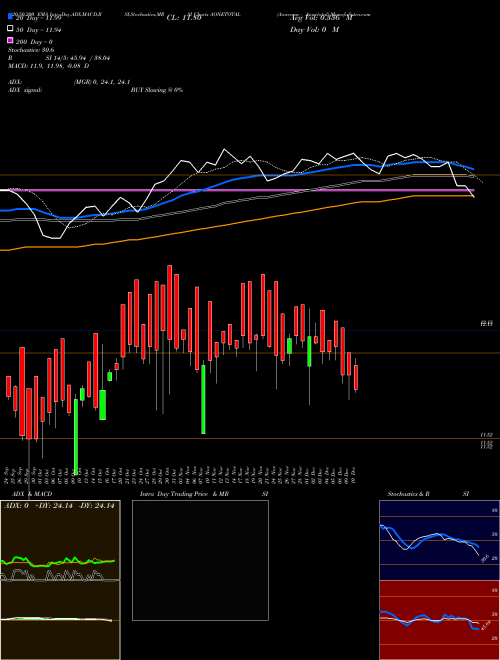
Task: Click the magenta 200 Day legend swatch
Action: (x=10, y=40)
